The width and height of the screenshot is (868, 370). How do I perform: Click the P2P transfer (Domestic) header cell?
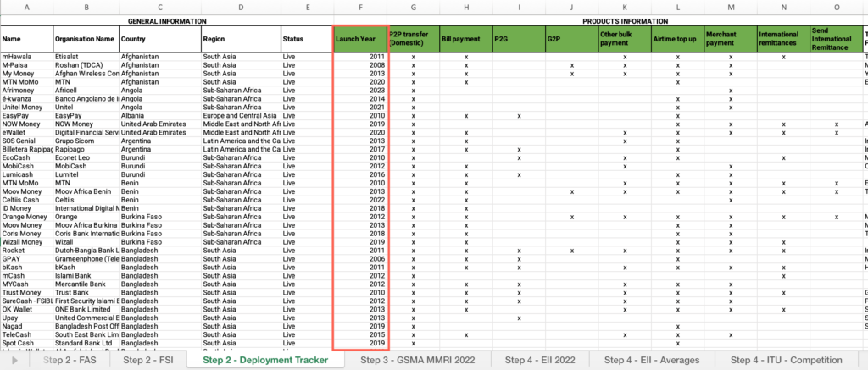click(414, 39)
